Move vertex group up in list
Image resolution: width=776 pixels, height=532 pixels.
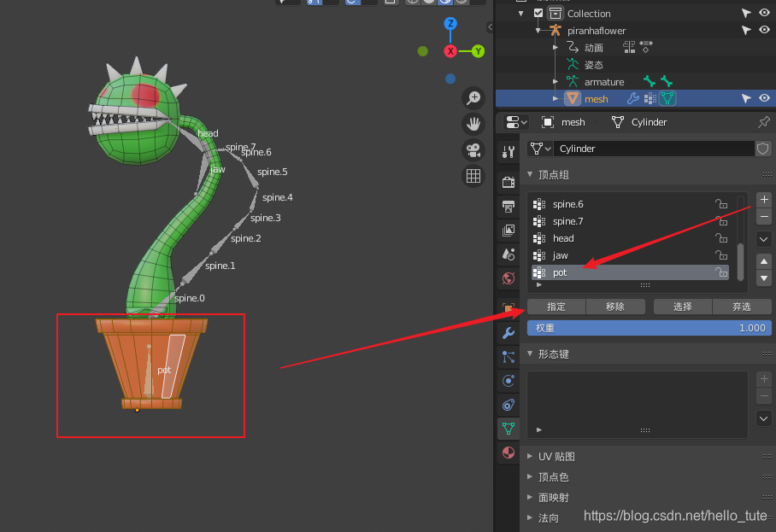point(764,261)
